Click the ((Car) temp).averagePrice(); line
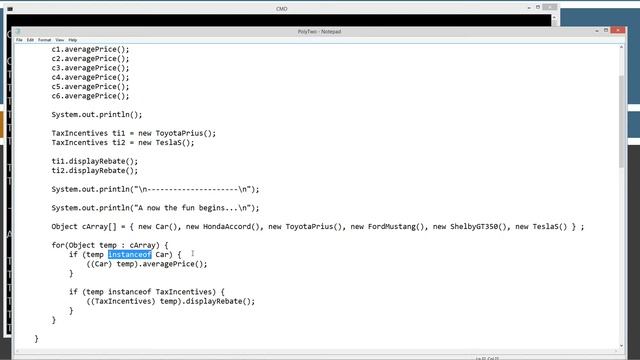 pos(147,264)
